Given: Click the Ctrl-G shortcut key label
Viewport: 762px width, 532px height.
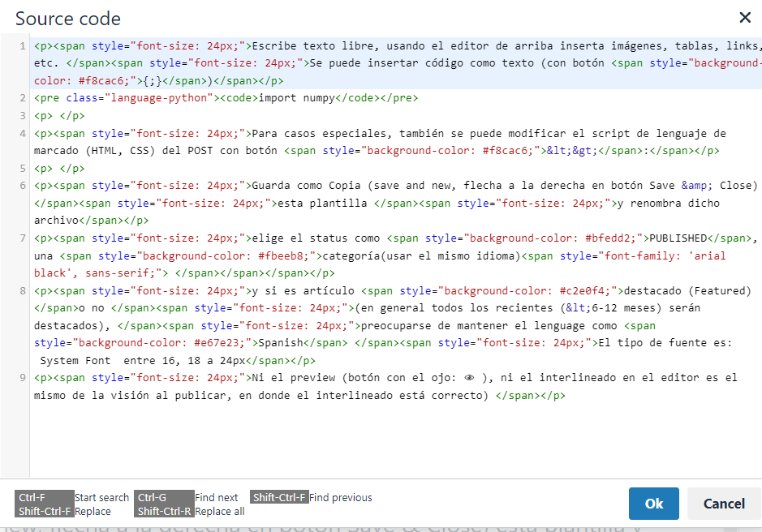Looking at the screenshot, I should (x=164, y=497).
